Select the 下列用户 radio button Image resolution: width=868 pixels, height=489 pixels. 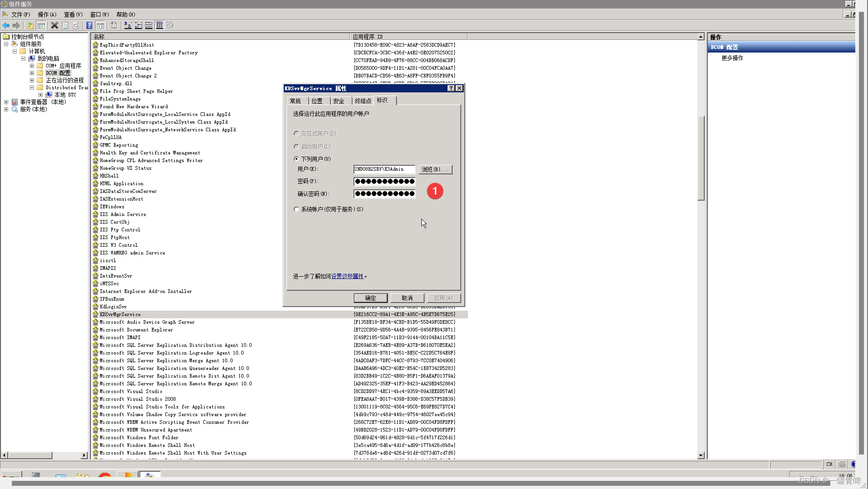pyautogui.click(x=297, y=159)
